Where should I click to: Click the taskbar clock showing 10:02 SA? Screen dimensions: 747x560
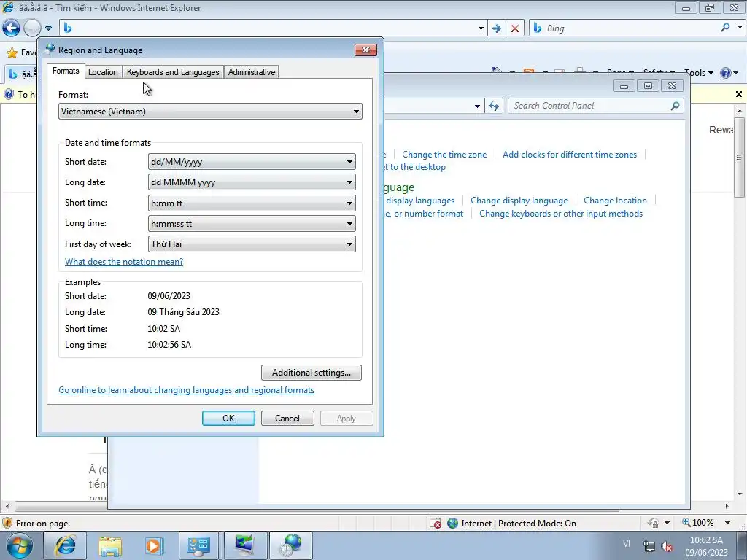click(x=706, y=546)
